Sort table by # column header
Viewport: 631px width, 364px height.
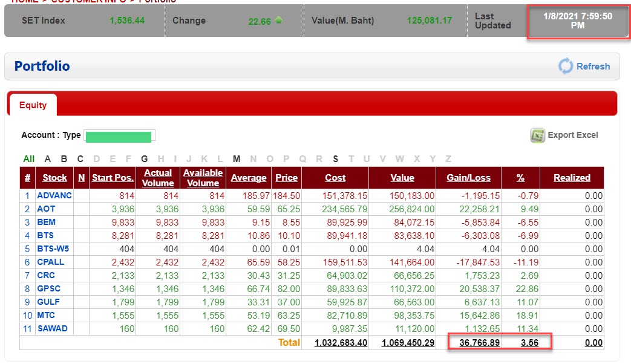pyautogui.click(x=27, y=178)
